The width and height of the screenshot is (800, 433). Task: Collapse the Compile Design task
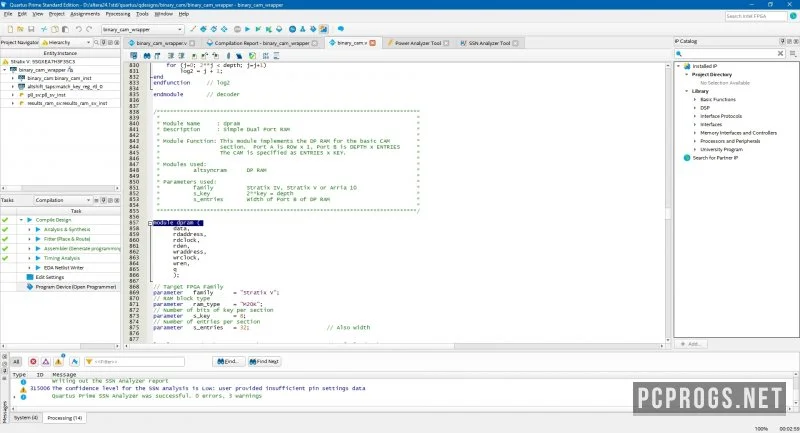[21, 220]
